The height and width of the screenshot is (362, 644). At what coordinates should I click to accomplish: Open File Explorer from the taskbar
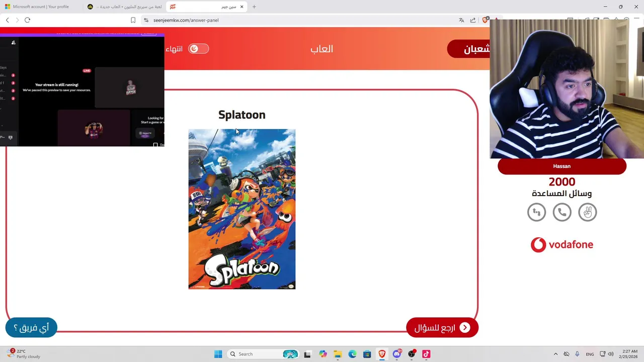click(x=338, y=354)
